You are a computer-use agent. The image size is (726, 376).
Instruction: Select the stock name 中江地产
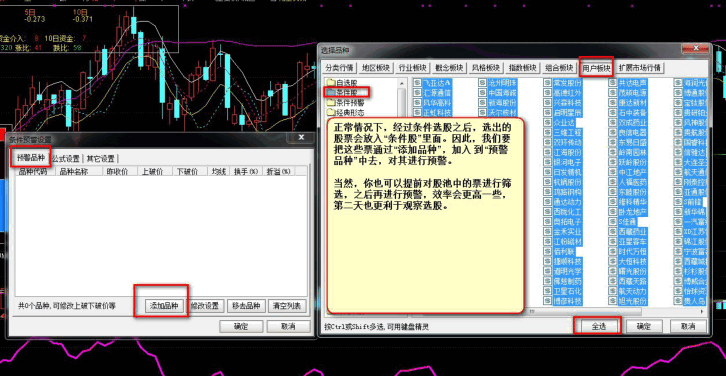point(633,172)
